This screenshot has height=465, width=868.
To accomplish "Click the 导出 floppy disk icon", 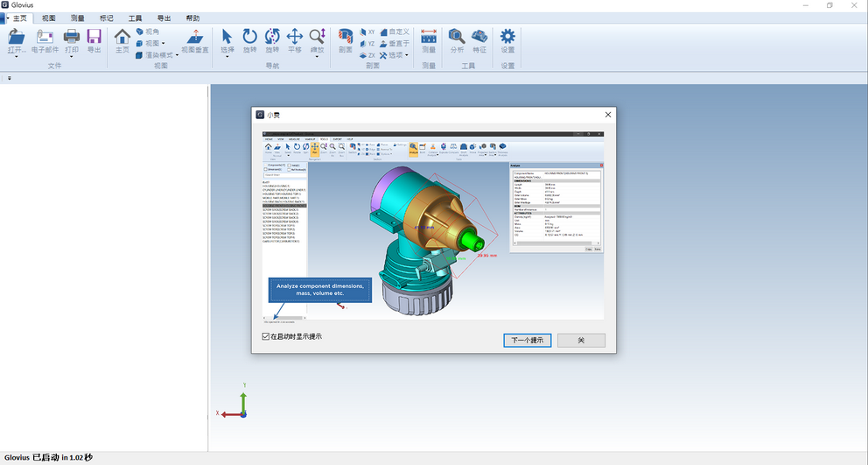I will pyautogui.click(x=94, y=37).
